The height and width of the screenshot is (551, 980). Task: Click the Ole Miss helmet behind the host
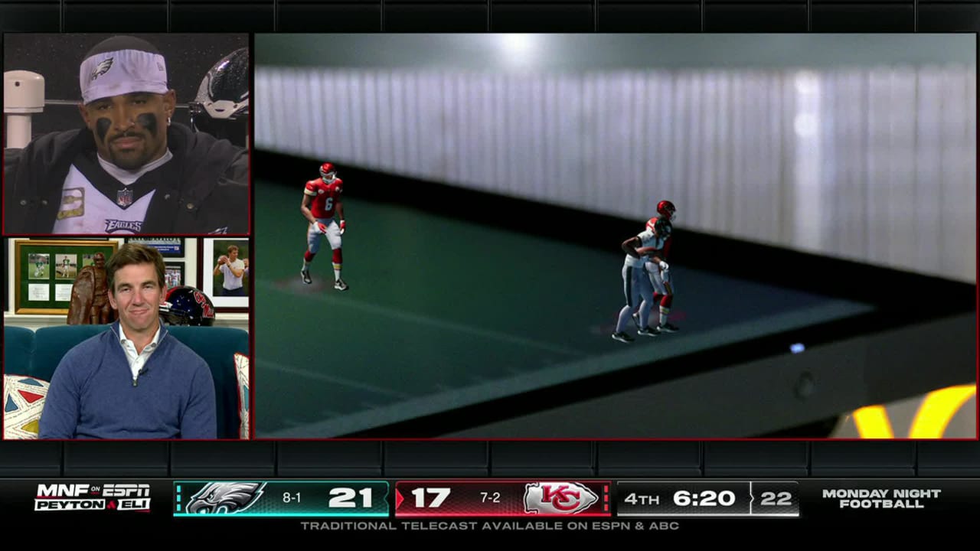(x=187, y=306)
